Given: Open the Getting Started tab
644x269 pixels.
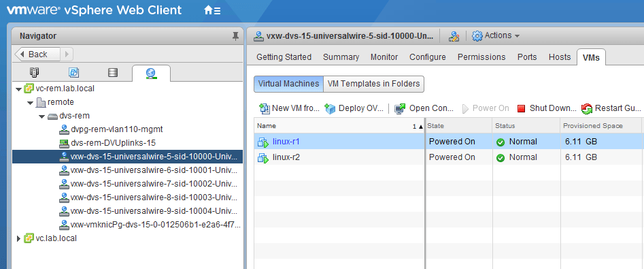Looking at the screenshot, I should click(x=284, y=57).
